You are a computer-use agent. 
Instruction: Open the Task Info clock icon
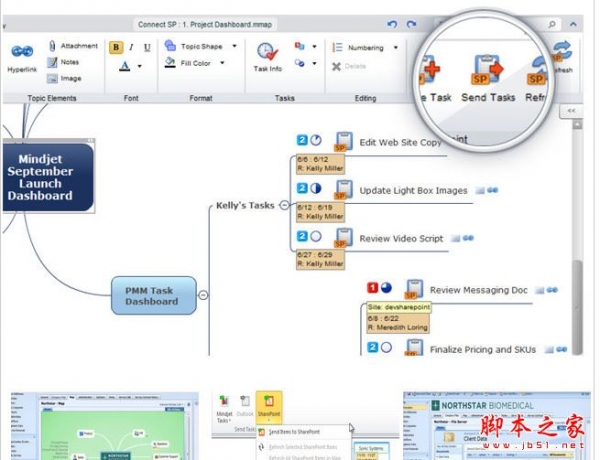tap(267, 52)
